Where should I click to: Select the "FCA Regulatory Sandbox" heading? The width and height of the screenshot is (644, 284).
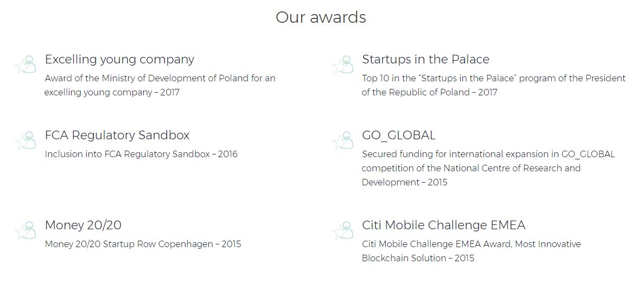click(117, 135)
